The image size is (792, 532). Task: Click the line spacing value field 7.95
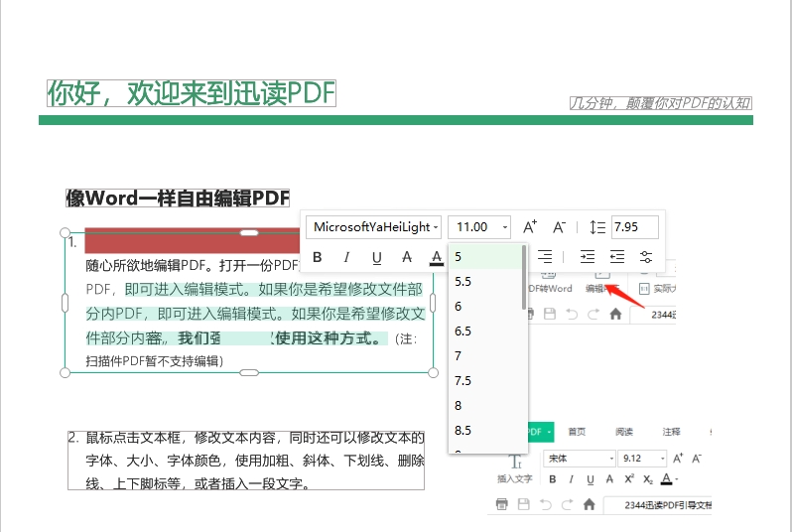click(x=635, y=227)
